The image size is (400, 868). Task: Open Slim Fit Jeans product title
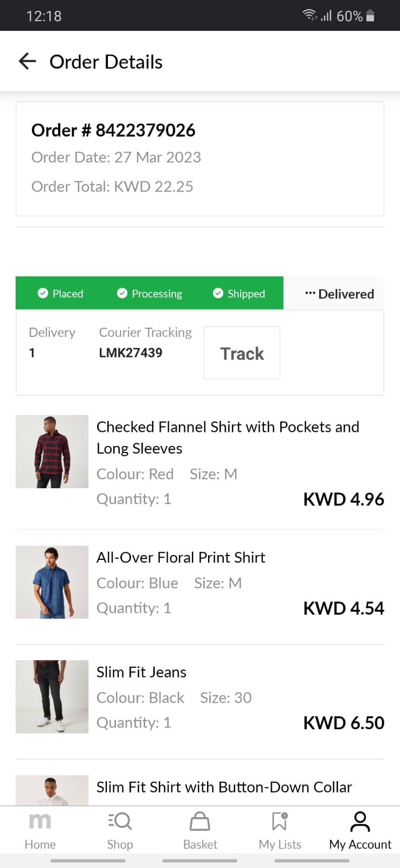click(141, 672)
